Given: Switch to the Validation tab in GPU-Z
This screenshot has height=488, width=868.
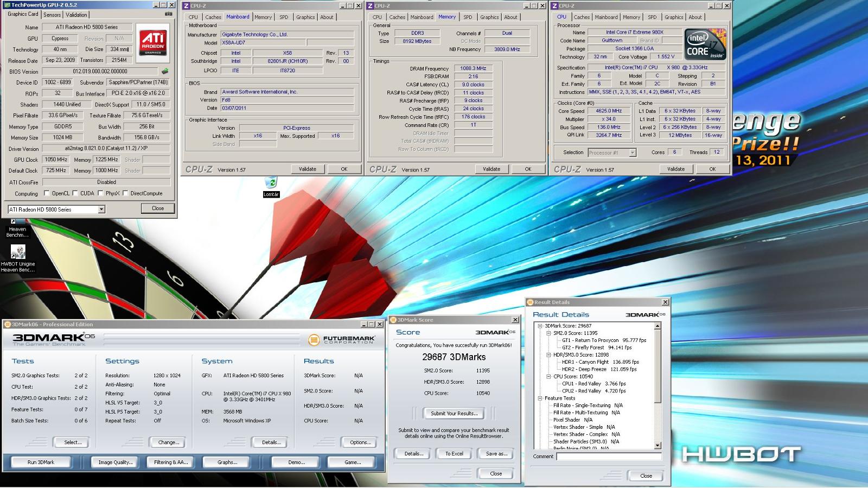Looking at the screenshot, I should (76, 15).
